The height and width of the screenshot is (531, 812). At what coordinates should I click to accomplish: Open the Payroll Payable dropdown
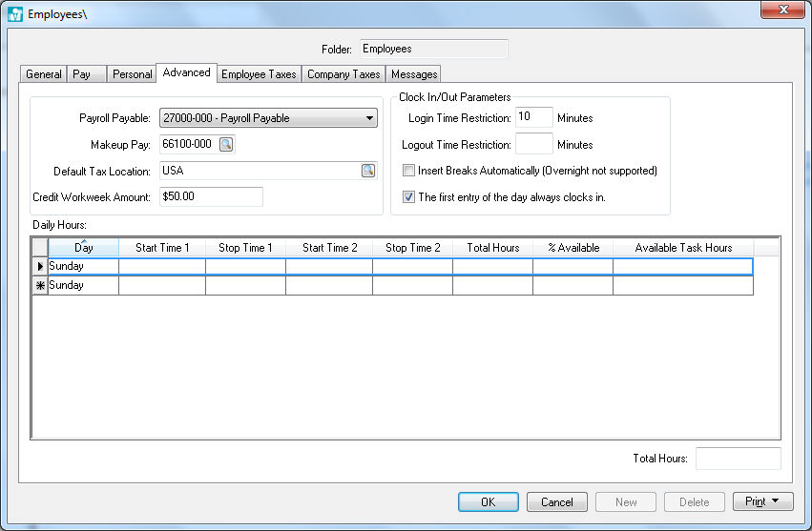[369, 118]
